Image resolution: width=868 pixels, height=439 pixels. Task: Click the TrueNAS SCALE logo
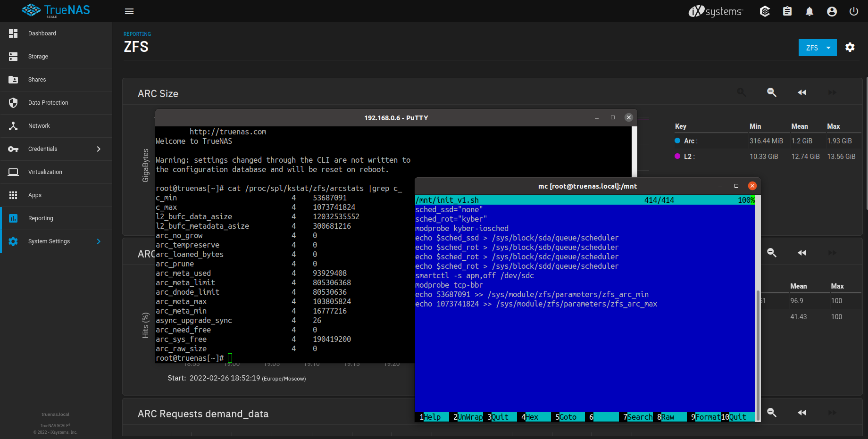[56, 10]
